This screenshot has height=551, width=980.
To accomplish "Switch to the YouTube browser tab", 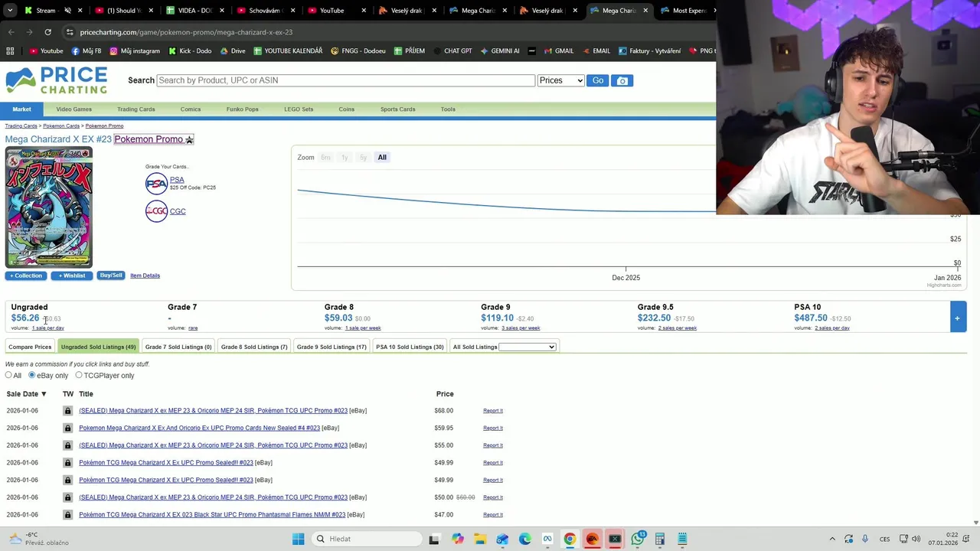I will pyautogui.click(x=332, y=11).
